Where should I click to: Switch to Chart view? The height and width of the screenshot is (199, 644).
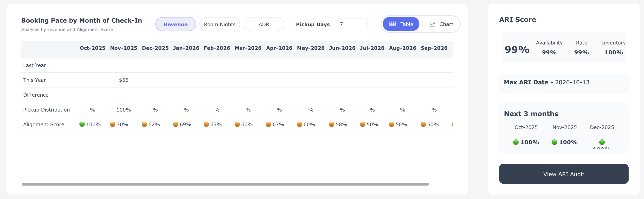[x=441, y=24]
